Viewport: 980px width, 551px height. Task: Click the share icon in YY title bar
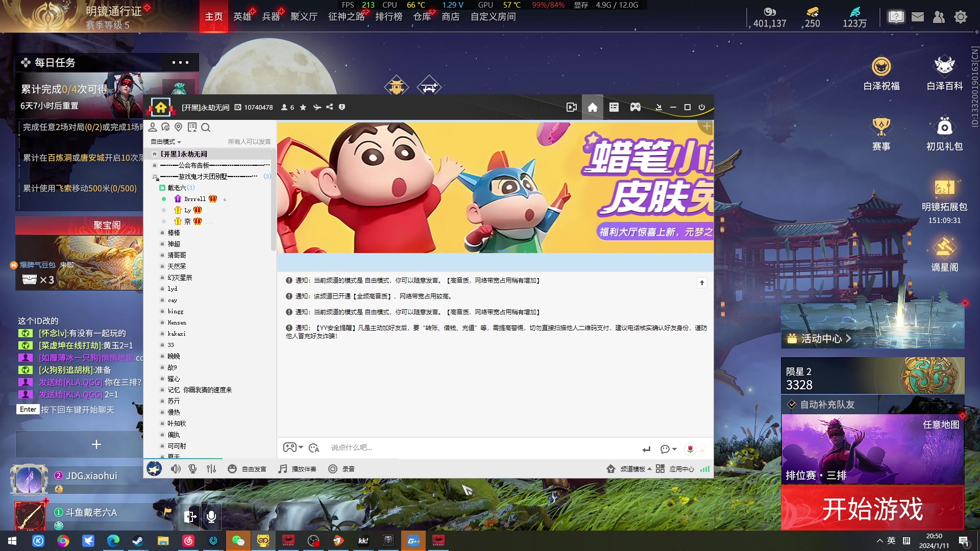(x=330, y=107)
